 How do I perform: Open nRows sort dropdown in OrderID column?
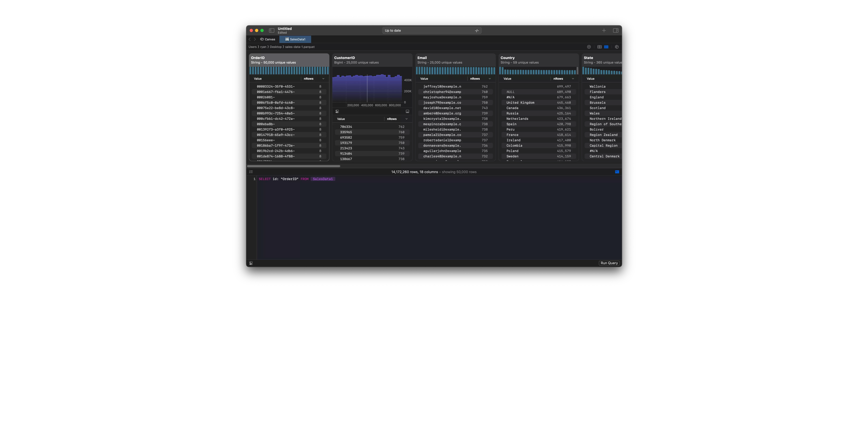323,78
